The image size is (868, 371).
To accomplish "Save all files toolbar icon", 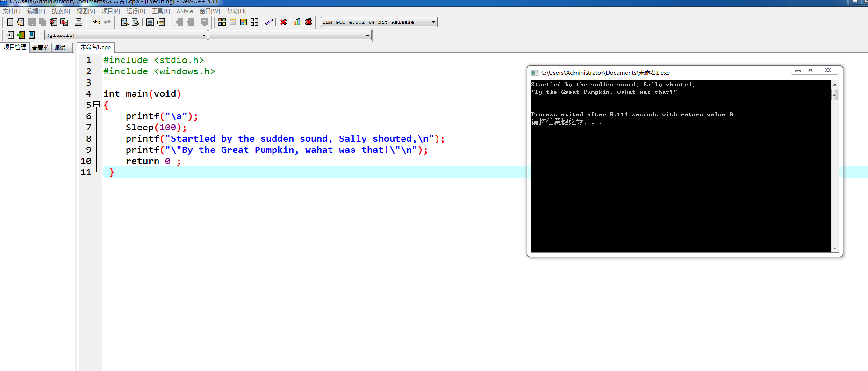I will pos(43,22).
